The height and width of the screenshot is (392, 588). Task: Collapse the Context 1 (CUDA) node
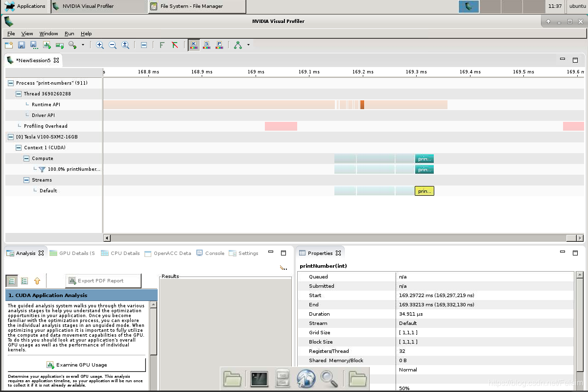[19, 148]
